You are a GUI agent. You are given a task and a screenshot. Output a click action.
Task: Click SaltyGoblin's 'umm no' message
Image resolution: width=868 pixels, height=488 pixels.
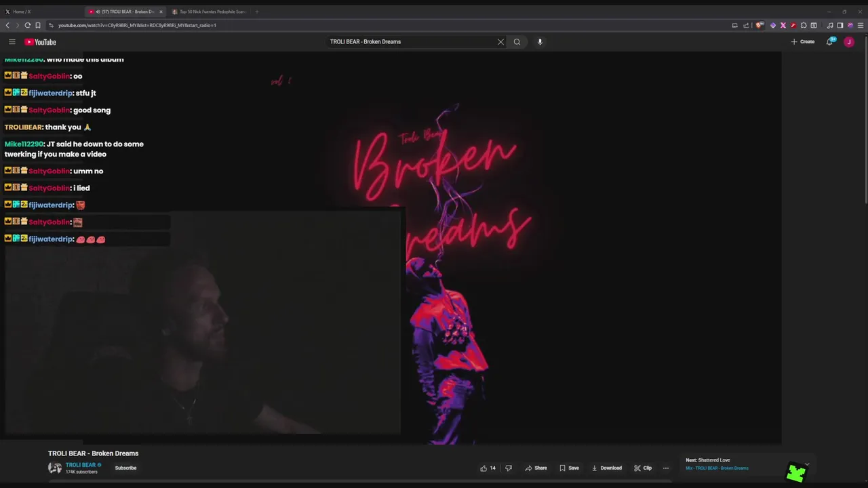point(88,171)
